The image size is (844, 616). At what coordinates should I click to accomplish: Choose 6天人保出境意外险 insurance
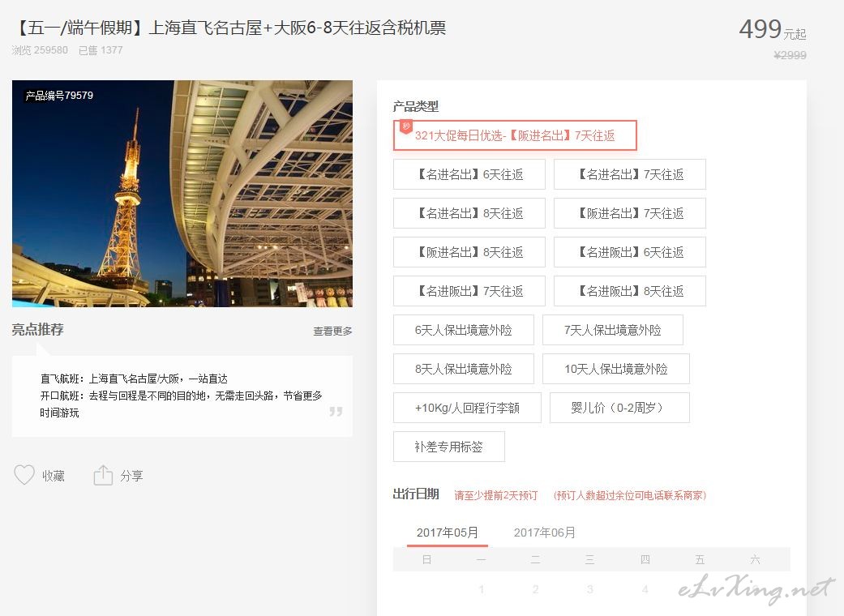(464, 330)
